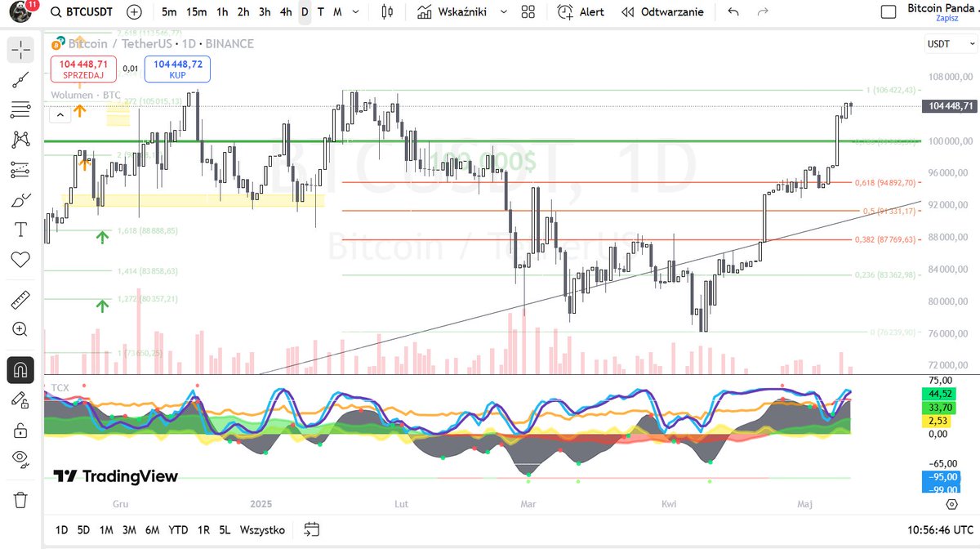Toggle magnet mode for drawings
Image resolution: width=980 pixels, height=549 pixels.
click(x=20, y=370)
